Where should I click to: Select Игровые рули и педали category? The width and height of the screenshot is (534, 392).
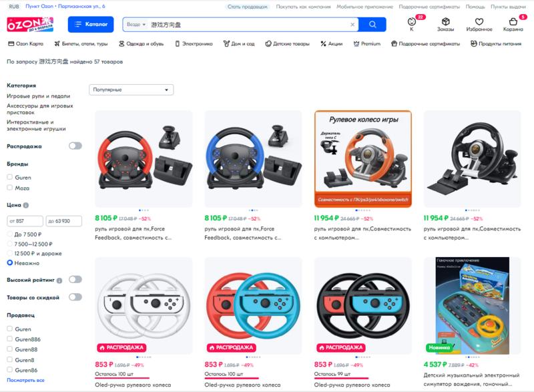click(39, 96)
